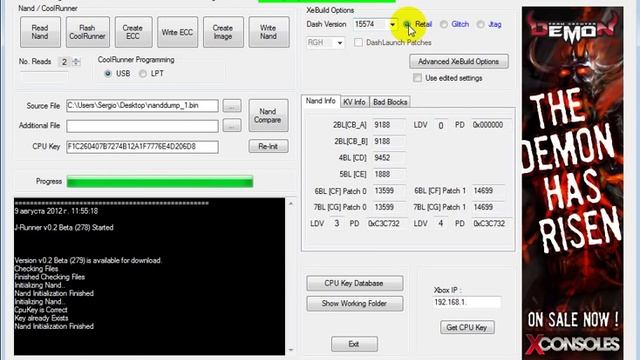Toggle DashLaunch Patches checkbox
Image resolution: width=640 pixels, height=360 pixels.
358,42
